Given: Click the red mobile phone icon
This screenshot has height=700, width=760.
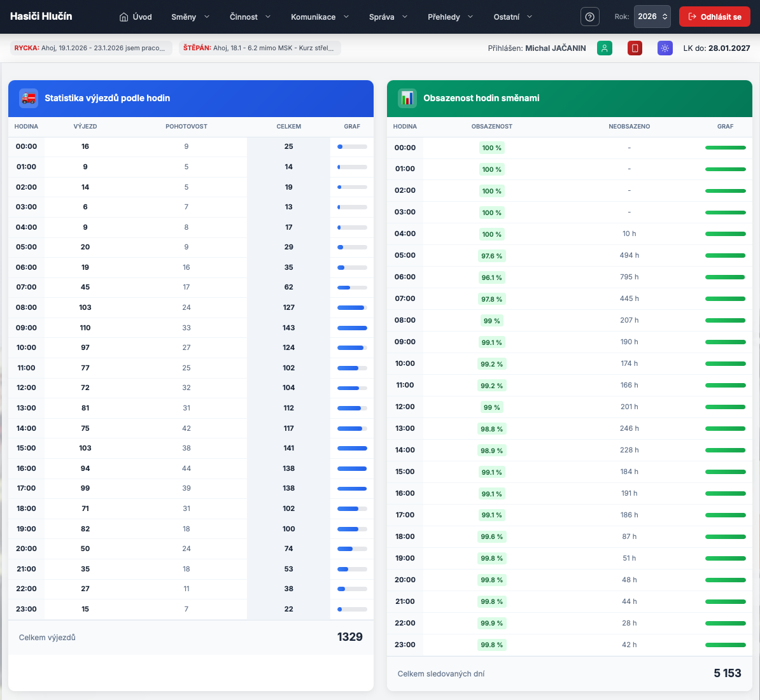Looking at the screenshot, I should click(635, 48).
